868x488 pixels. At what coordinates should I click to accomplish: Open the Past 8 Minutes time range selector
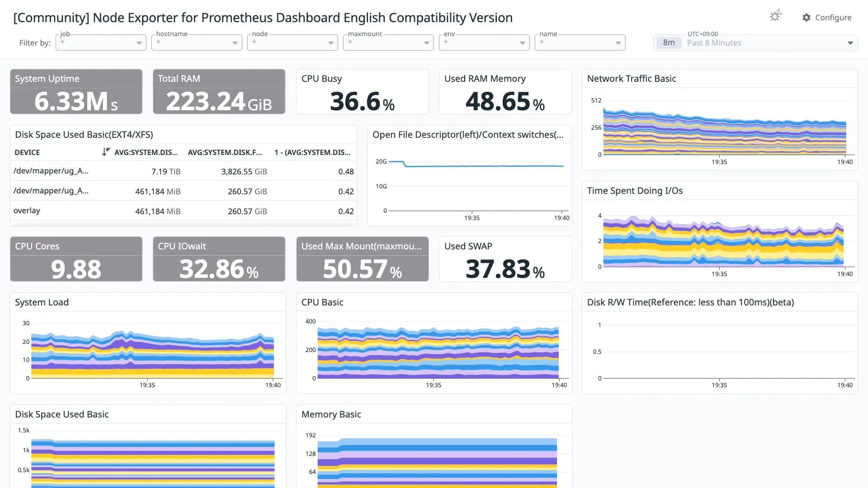(755, 43)
